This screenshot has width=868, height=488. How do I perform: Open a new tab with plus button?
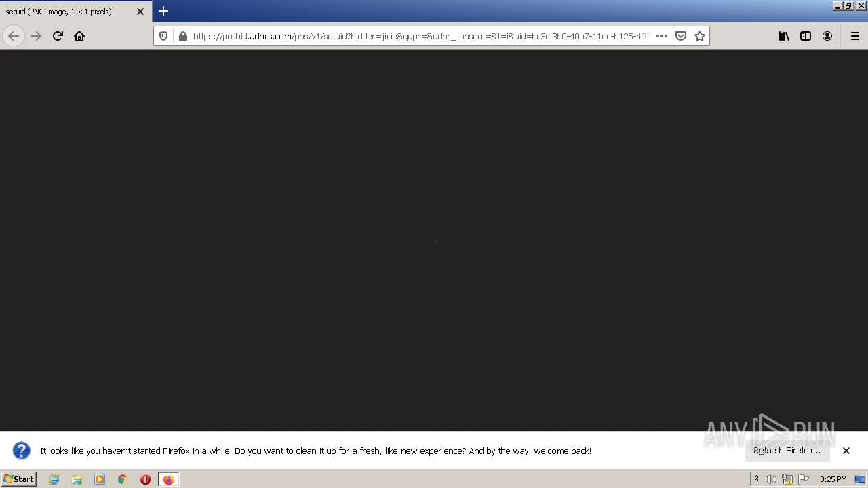tap(163, 11)
